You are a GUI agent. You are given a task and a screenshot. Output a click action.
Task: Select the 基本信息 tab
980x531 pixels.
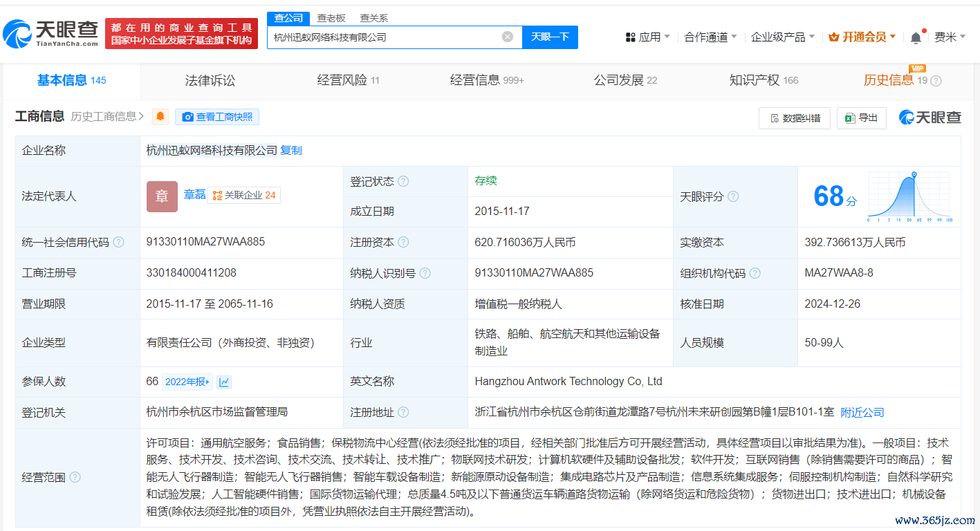[71, 81]
